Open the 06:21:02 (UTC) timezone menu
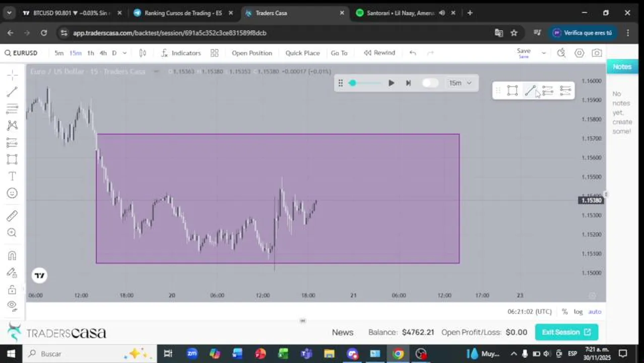The image size is (644, 363). pyautogui.click(x=530, y=312)
